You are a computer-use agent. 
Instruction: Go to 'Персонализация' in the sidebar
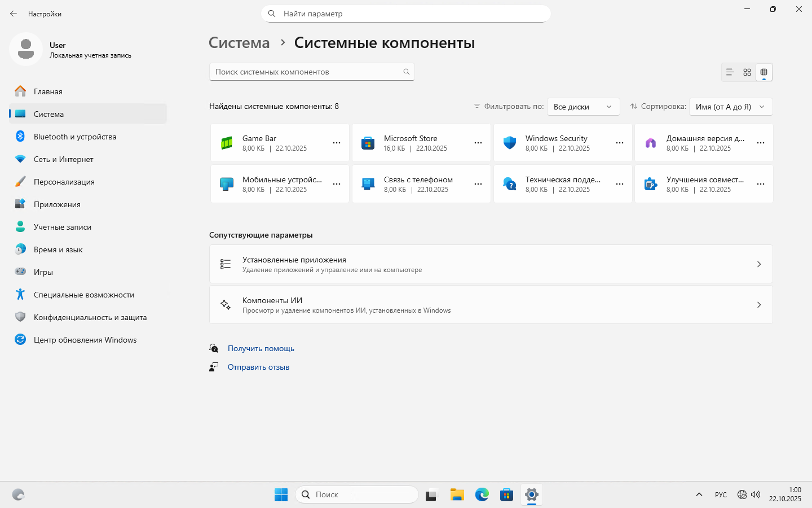(x=64, y=182)
